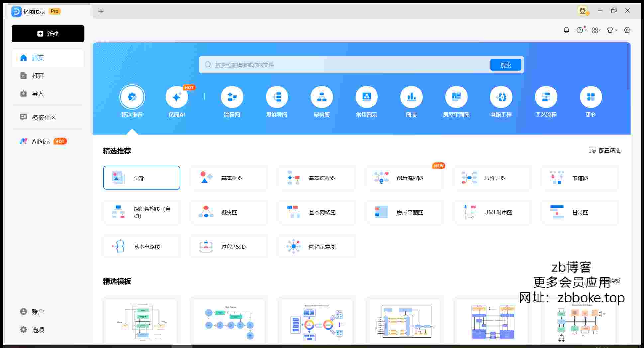Expand the apps grid dropdown
Viewport: 644px width, 348px height.
click(x=596, y=30)
